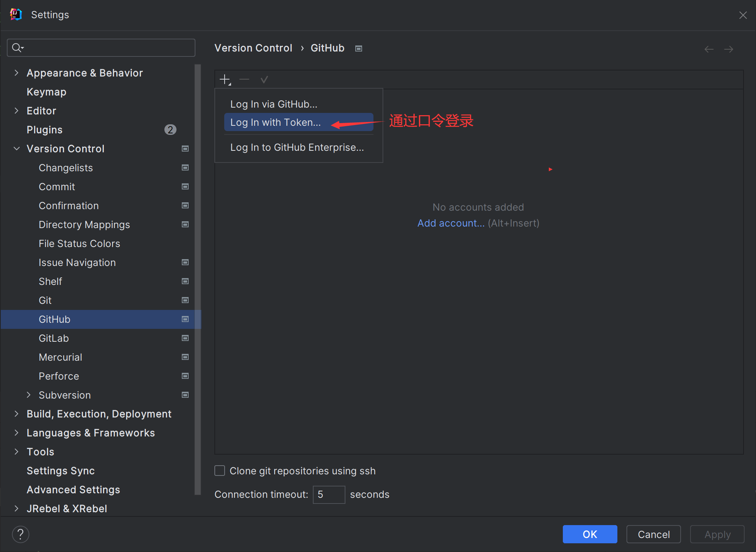Expand JRebel & XRebel section
756x552 pixels.
(16, 508)
